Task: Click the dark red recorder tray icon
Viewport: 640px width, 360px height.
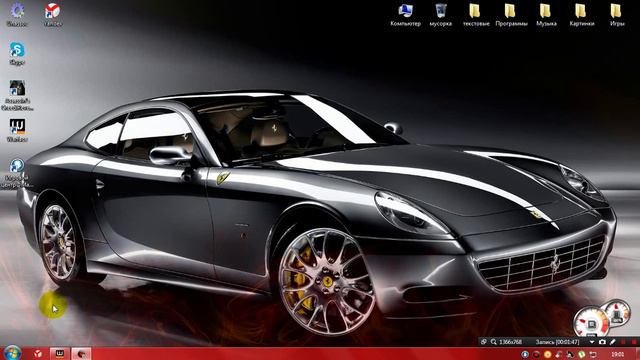Action: coord(536,354)
